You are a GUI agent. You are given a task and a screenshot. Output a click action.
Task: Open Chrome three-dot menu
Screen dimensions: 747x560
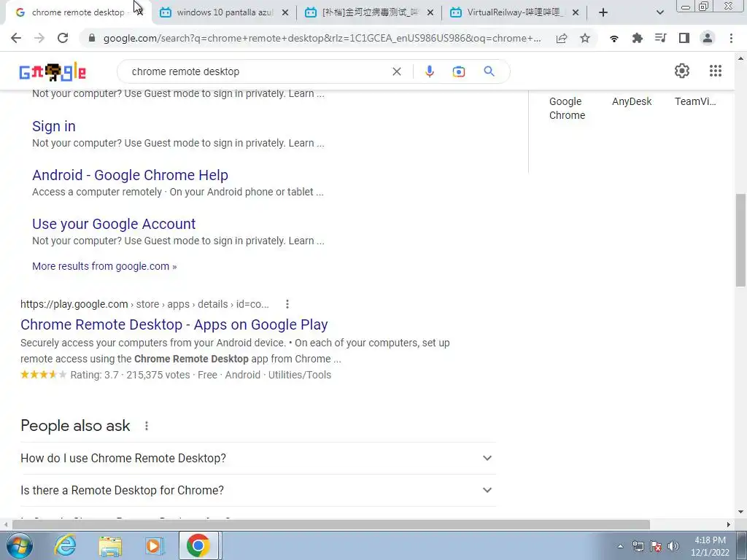pos(731,39)
